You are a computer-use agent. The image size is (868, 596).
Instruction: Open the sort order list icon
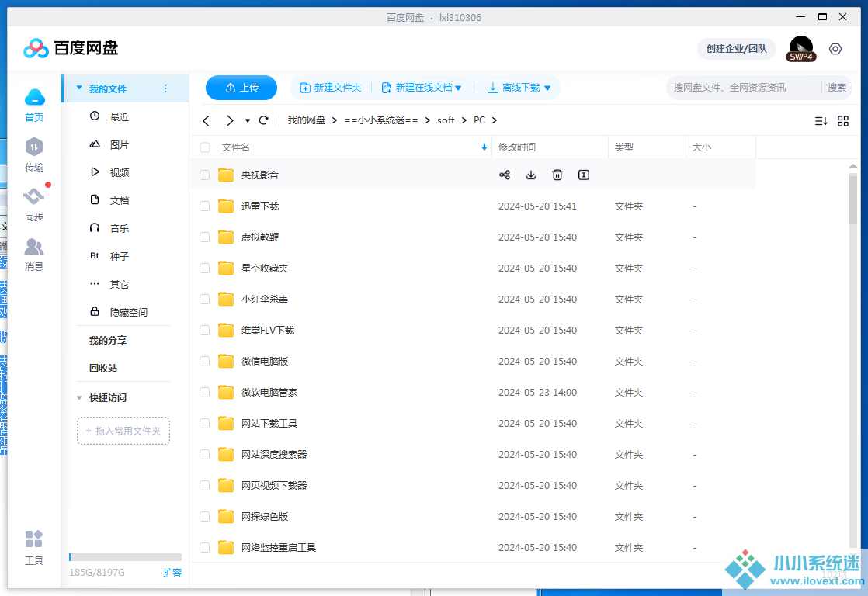821,120
